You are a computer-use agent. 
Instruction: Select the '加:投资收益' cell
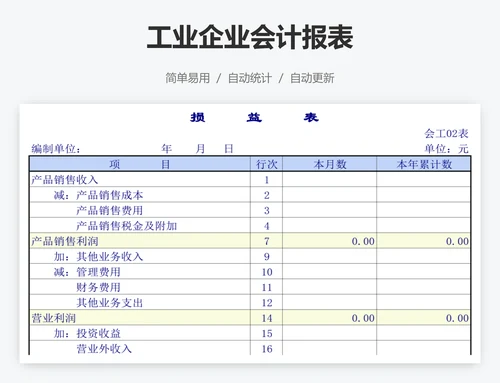coord(140,334)
